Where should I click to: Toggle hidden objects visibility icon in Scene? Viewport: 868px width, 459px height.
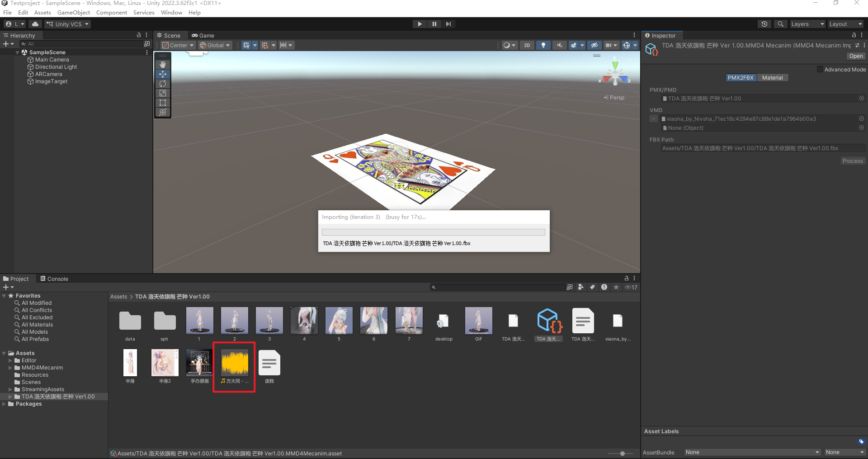tap(594, 45)
